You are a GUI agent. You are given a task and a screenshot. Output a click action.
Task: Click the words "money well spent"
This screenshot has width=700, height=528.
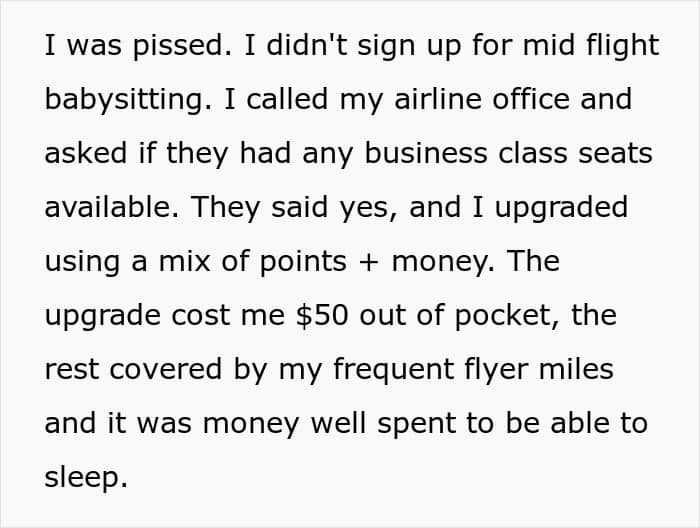point(329,424)
